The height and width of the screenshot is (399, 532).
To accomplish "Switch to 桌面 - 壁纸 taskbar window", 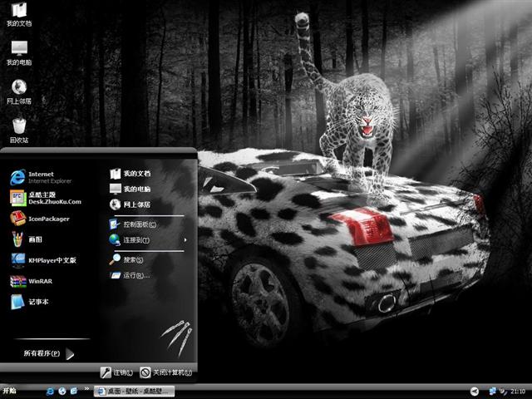I will click(x=134, y=392).
